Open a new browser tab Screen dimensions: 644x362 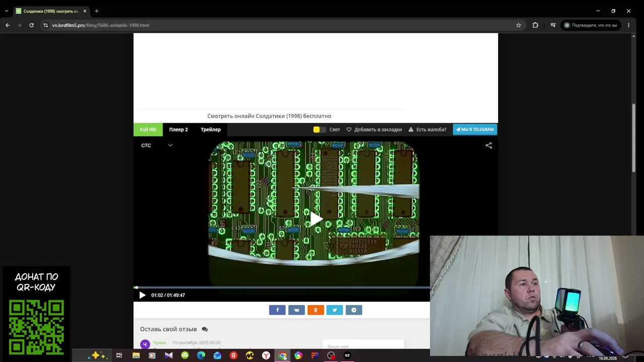point(97,11)
